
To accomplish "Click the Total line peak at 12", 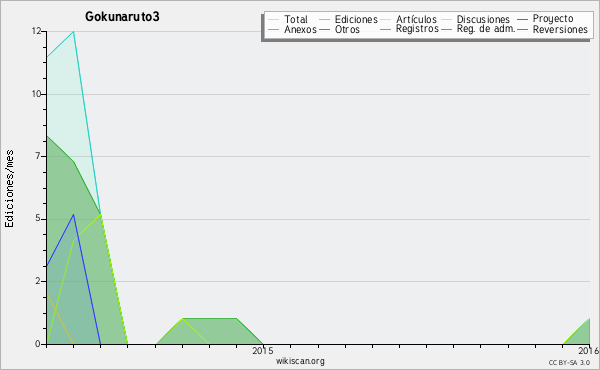I will [73, 32].
